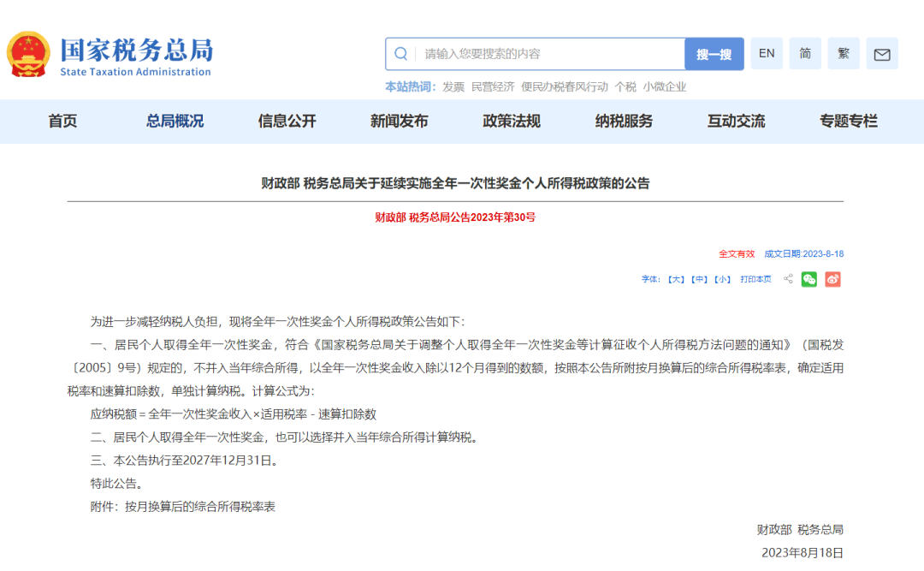Open 首页 navigation item
The height and width of the screenshot is (571, 924).
coord(62,121)
